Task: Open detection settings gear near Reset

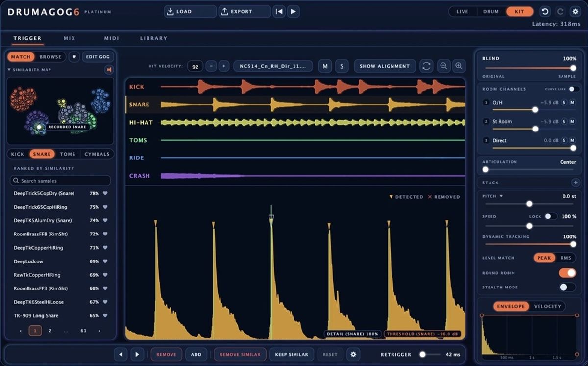Action: click(x=353, y=354)
